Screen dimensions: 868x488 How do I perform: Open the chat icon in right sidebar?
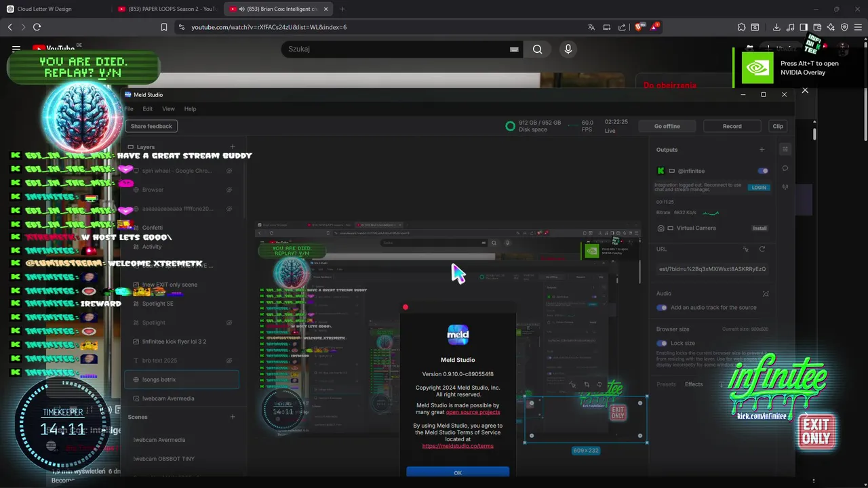coord(785,168)
